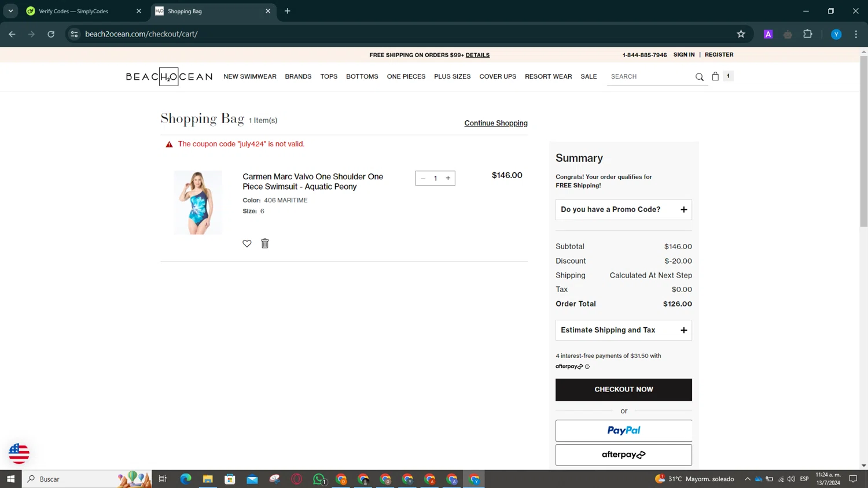Open the TOPS menu
This screenshot has height=488, width=868.
[329, 76]
